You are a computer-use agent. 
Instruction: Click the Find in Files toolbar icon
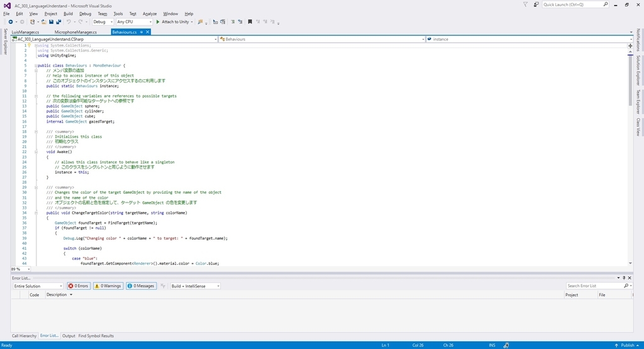pos(201,22)
